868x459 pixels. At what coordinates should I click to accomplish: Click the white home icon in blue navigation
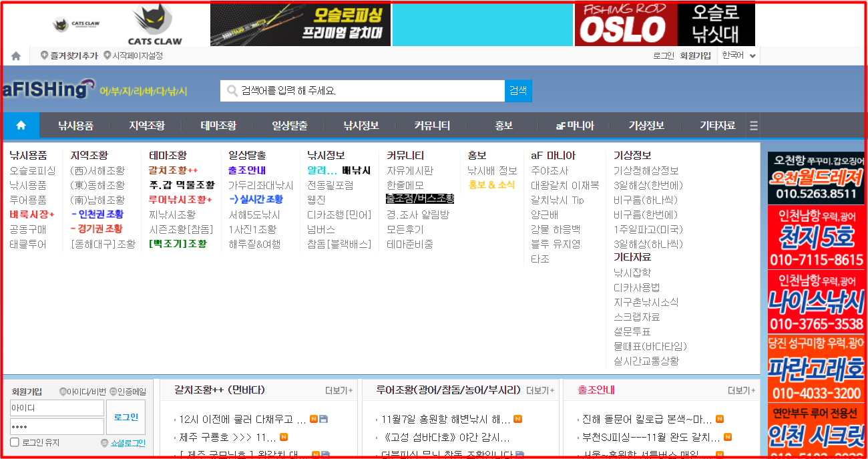[x=21, y=125]
